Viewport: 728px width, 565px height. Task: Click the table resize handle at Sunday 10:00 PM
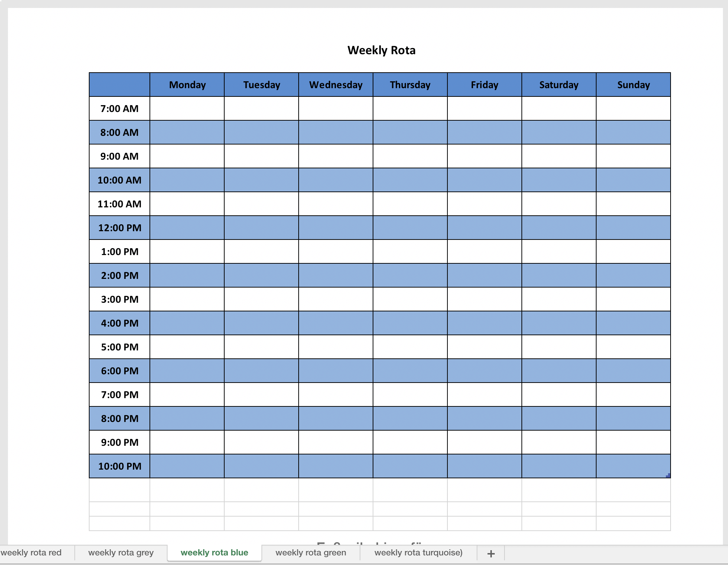668,476
